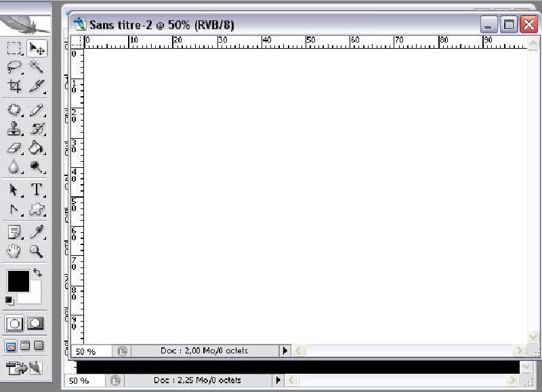Select the Clone Stamp tool
This screenshot has width=542, height=392.
coord(14,129)
